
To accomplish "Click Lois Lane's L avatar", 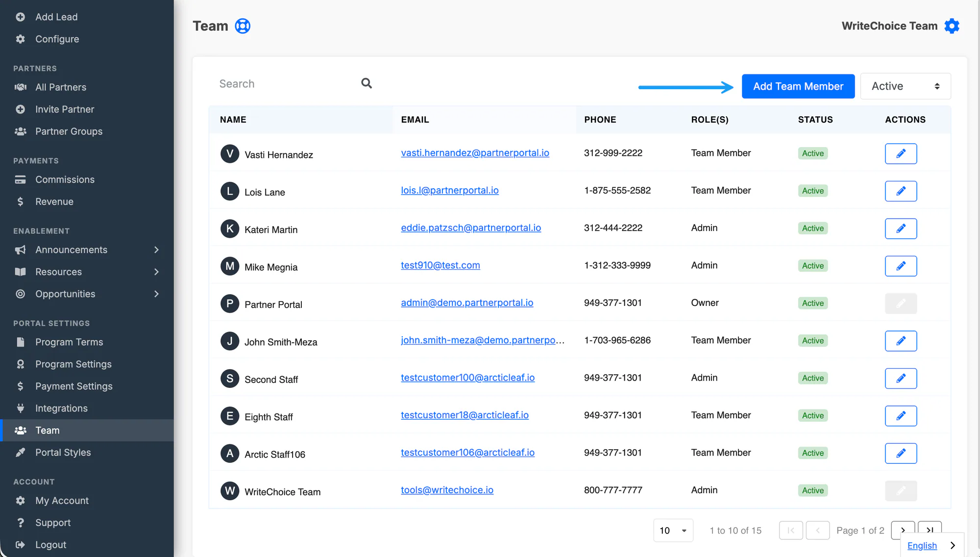I will 230,191.
